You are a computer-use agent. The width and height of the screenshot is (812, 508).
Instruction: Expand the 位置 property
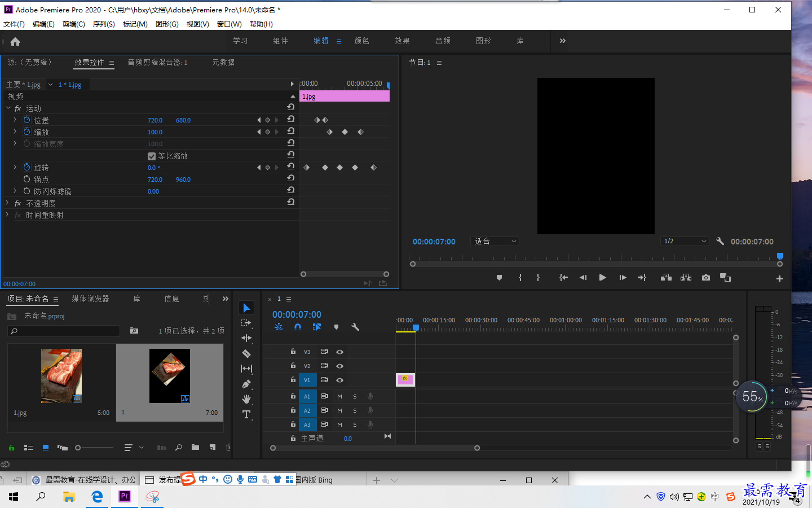click(x=15, y=120)
